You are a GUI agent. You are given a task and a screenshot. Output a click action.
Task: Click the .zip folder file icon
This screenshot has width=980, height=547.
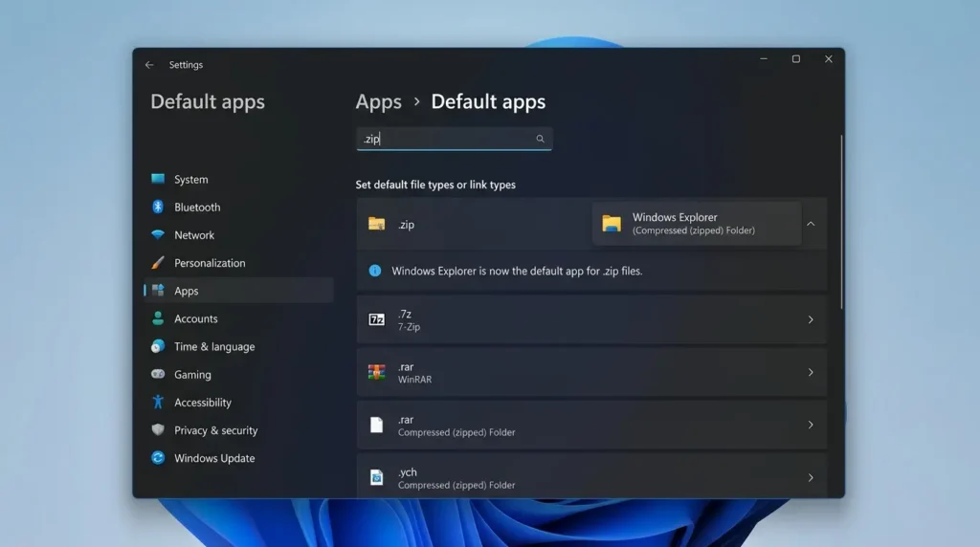point(376,224)
